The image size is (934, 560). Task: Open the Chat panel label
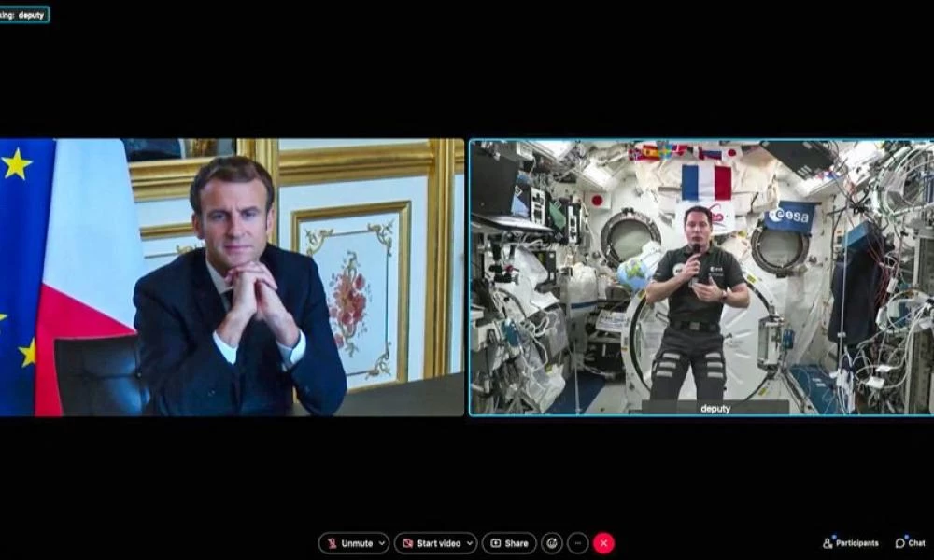pyautogui.click(x=916, y=543)
